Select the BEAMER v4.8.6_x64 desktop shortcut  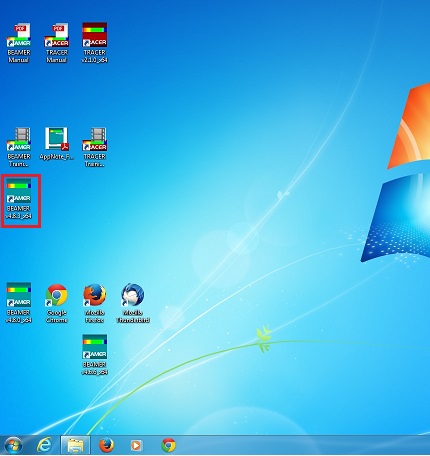tap(95, 355)
